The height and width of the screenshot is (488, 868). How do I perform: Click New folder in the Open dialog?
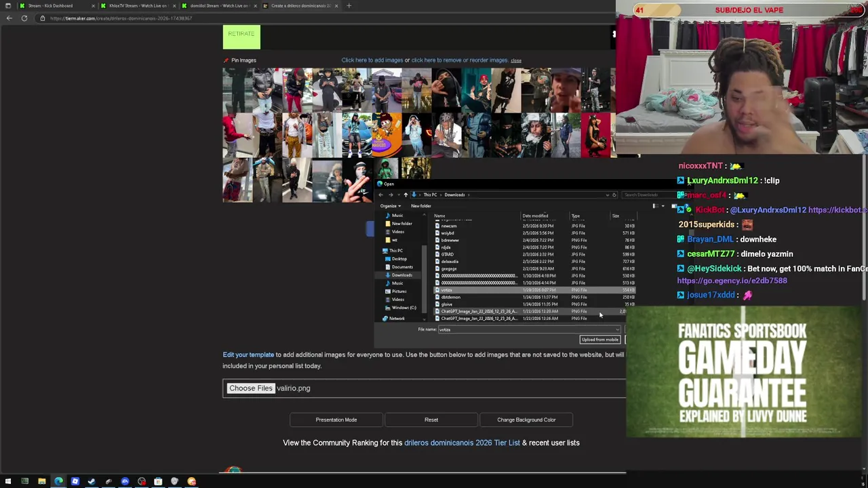tap(420, 206)
